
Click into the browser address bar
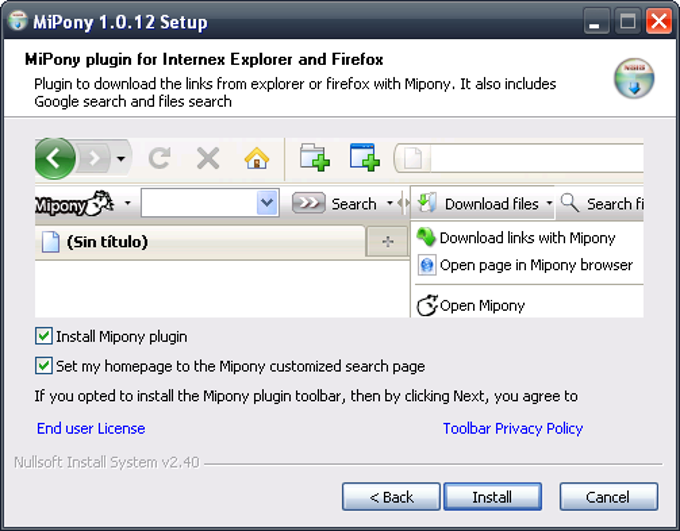point(536,158)
